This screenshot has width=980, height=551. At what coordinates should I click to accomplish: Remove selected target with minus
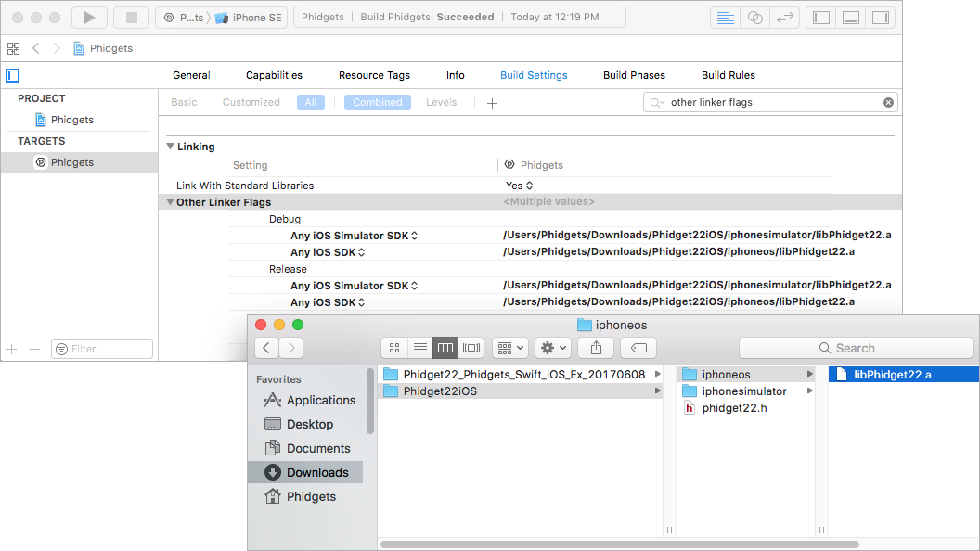(x=35, y=349)
